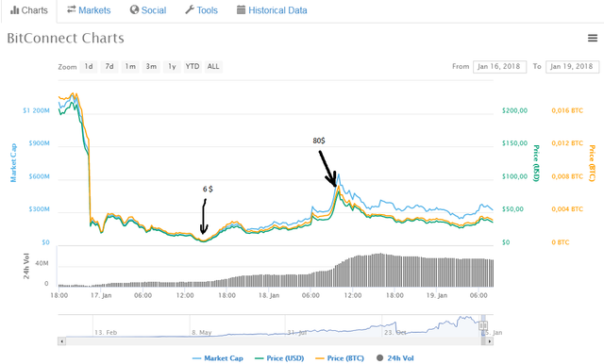Set zoom to 1m

130,67
